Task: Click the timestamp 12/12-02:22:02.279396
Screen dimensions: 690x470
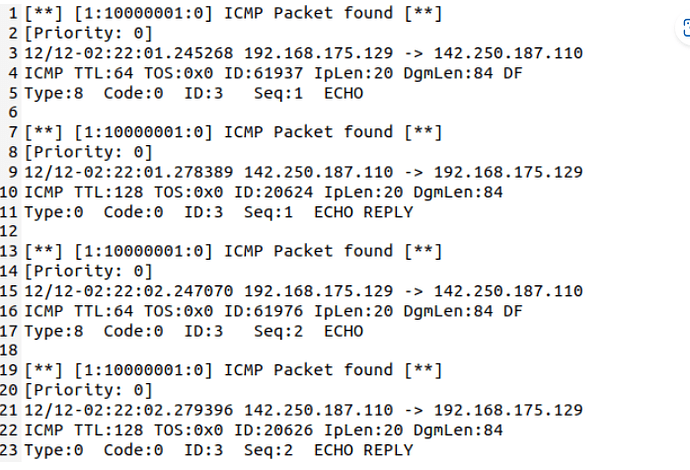Action: 128,410
